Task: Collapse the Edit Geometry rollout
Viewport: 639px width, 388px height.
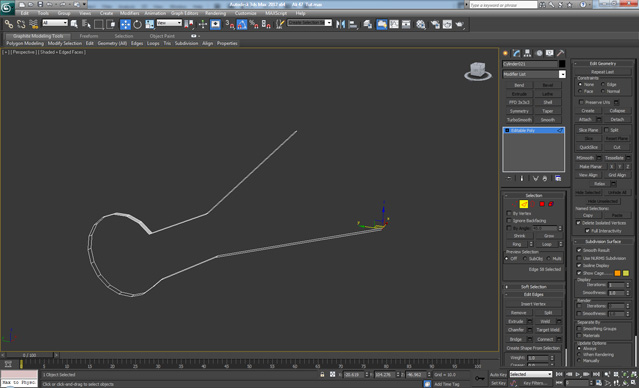Action: (603, 63)
